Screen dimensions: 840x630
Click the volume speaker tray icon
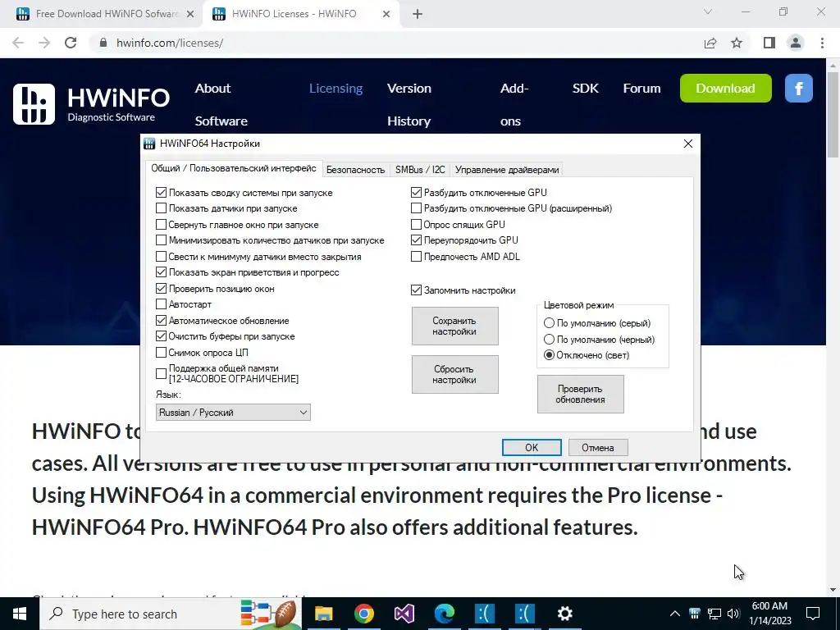[x=733, y=614]
